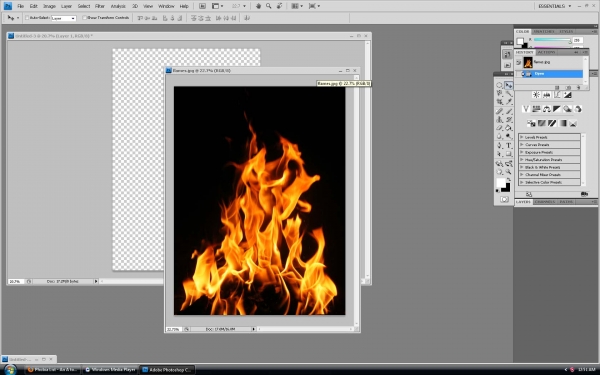Expand Channel Mixer Presets list
The width and height of the screenshot is (600, 375).
pyautogui.click(x=522, y=175)
